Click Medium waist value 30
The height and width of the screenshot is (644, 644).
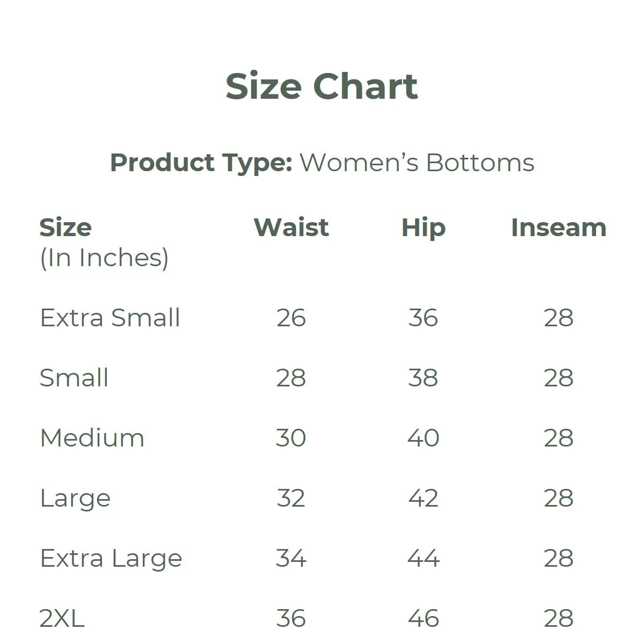click(291, 438)
